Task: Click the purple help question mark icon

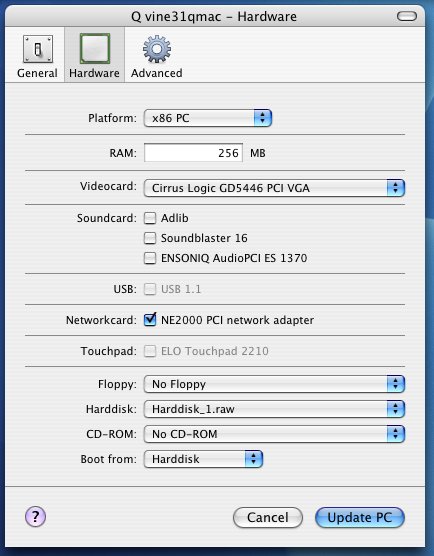Action: pos(35,517)
